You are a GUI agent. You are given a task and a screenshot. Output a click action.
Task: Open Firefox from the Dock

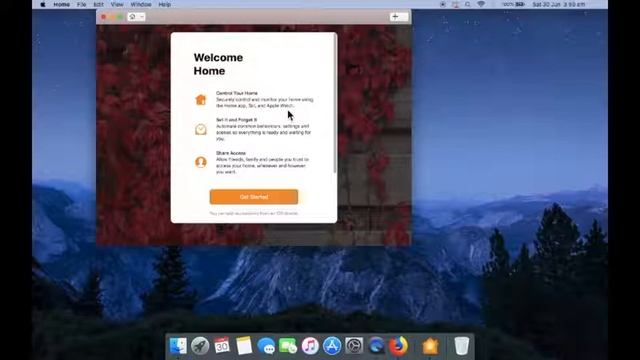click(x=398, y=346)
